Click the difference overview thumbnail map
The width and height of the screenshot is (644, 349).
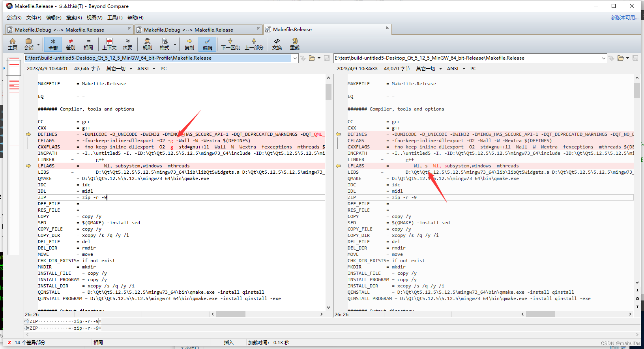(x=14, y=156)
